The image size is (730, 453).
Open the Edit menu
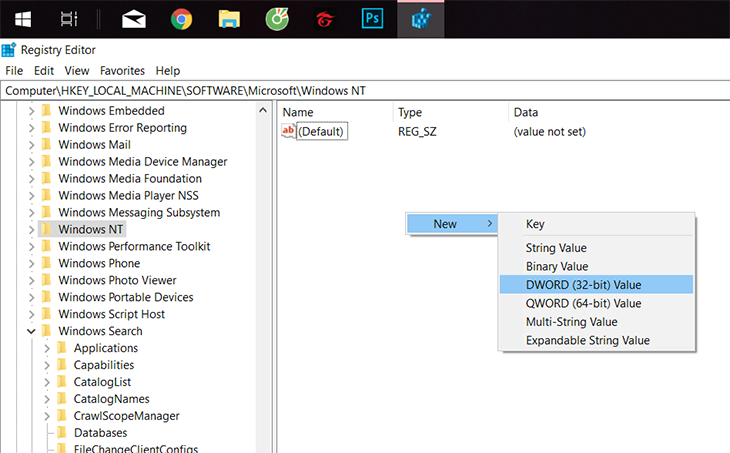pos(44,71)
